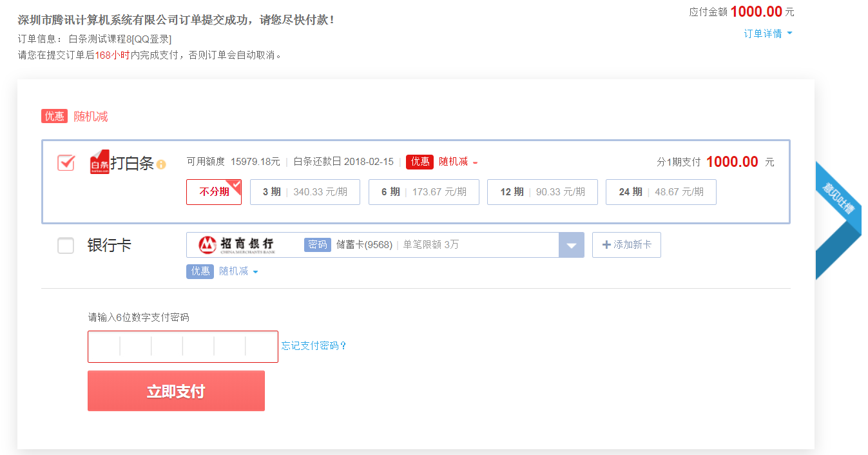This screenshot has height=455, width=868.
Task: Click the 应付金额 1000.00 元 amount
Action: pyautogui.click(x=742, y=12)
